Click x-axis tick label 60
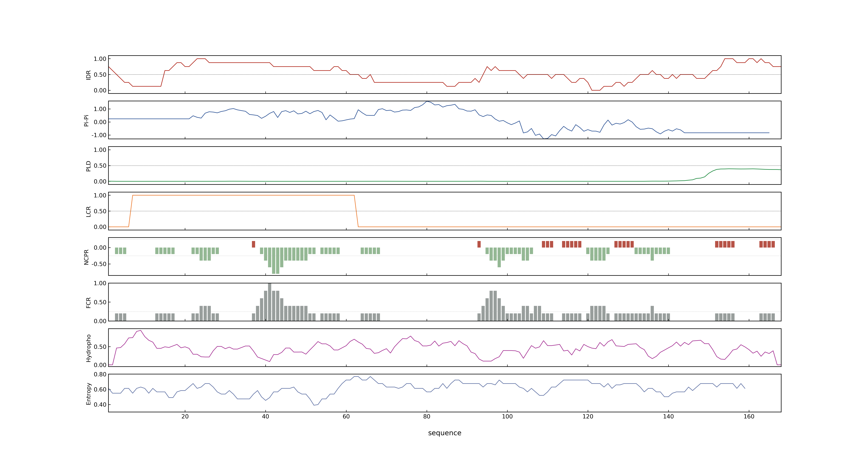The height and width of the screenshot is (463, 868). pyautogui.click(x=346, y=416)
